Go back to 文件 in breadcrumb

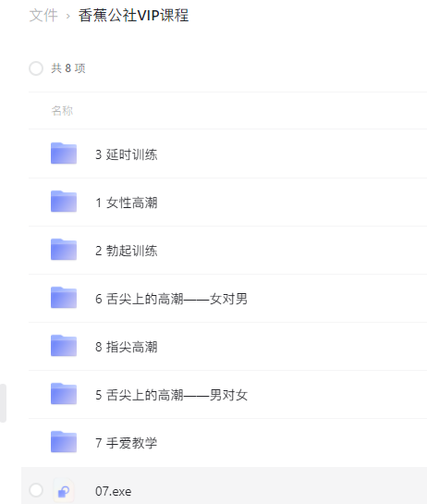point(43,16)
